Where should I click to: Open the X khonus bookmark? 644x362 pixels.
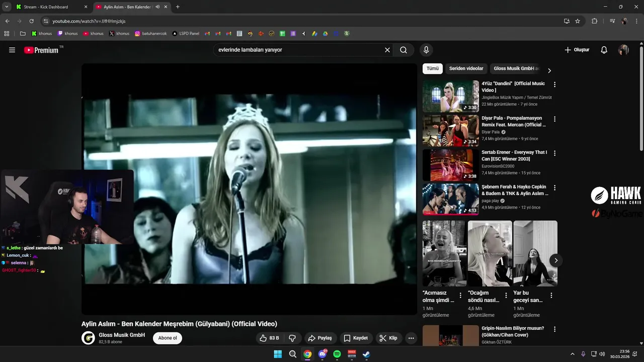119,34
